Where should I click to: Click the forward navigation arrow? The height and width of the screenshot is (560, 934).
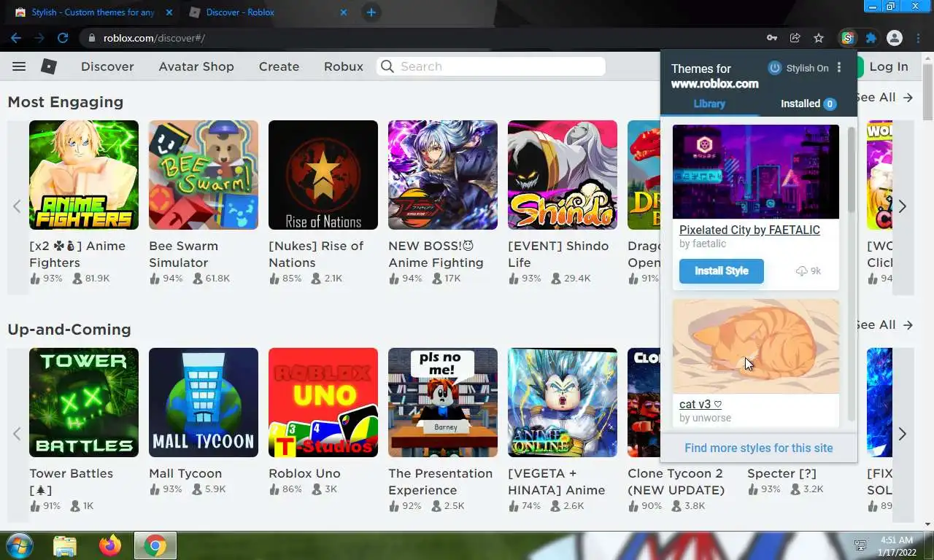39,38
